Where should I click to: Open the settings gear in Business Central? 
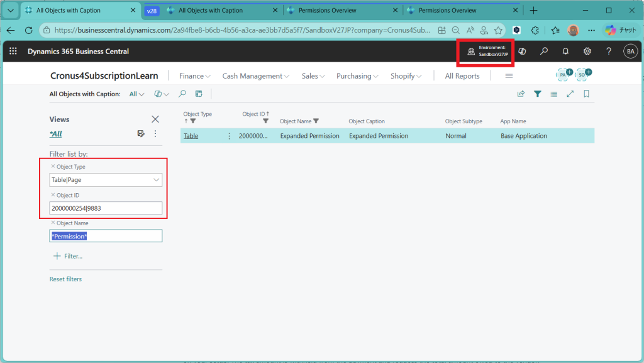[x=587, y=52]
